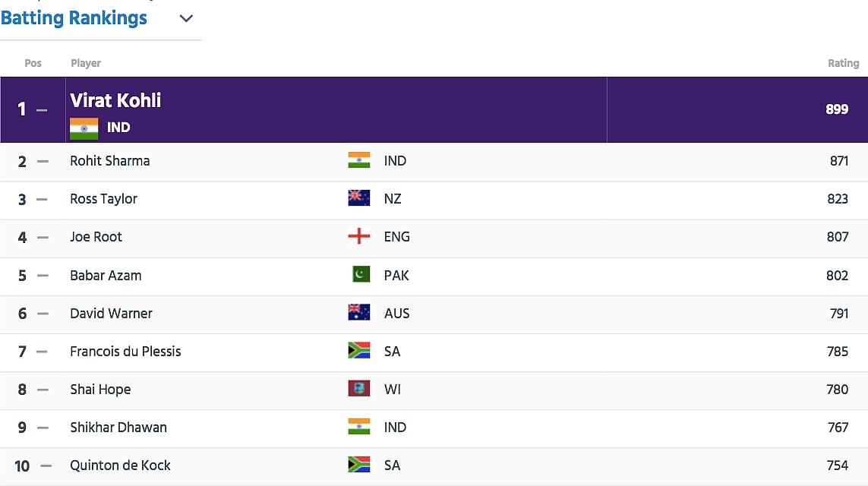Click the South Africa flag beside Quinton de Kock
The image size is (868, 486).
click(358, 465)
